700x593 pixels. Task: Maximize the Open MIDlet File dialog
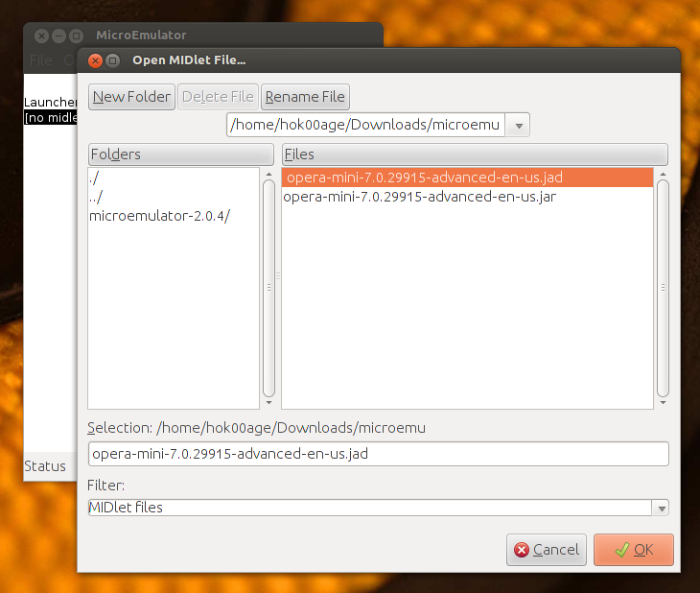coord(113,60)
